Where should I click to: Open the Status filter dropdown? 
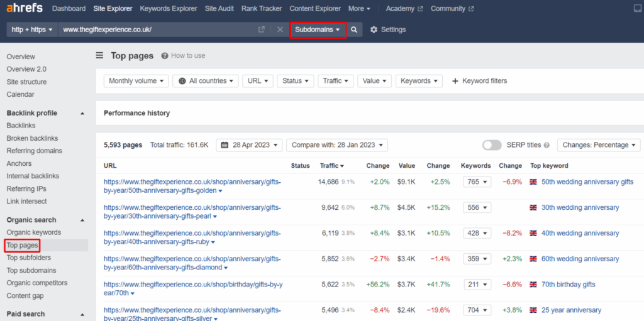tap(296, 81)
